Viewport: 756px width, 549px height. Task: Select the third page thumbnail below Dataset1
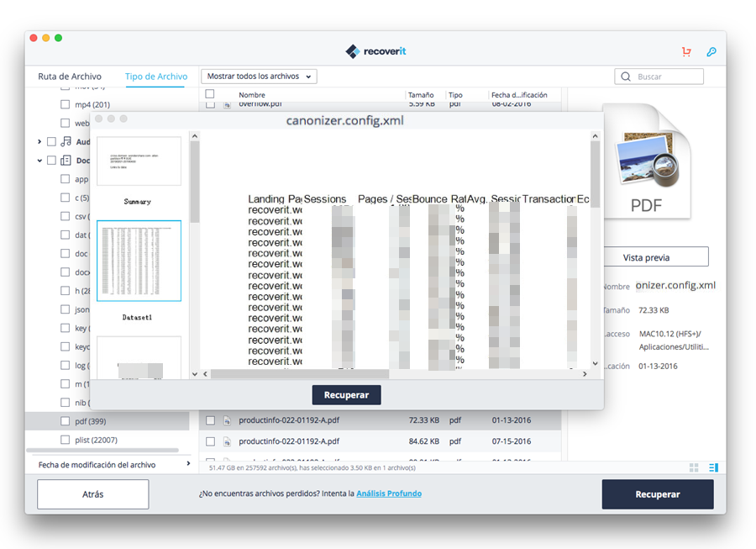(139, 358)
